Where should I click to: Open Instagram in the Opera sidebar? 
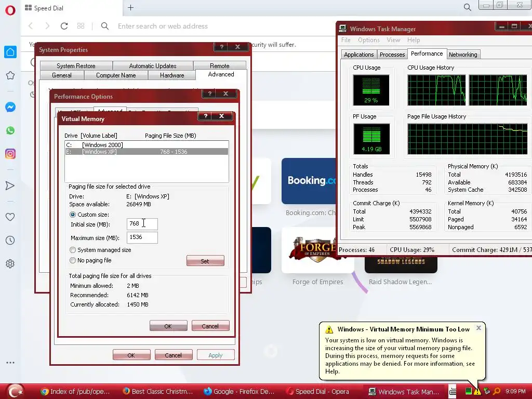[10, 154]
